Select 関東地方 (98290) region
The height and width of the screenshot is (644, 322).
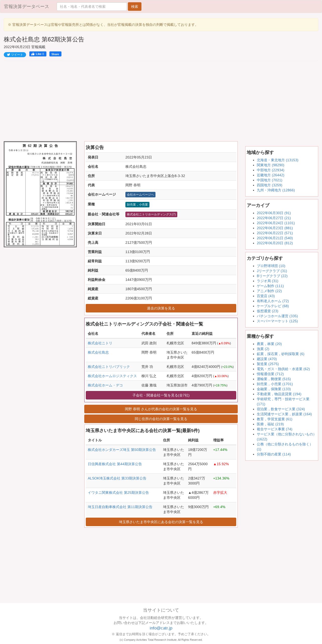pyautogui.click(x=270, y=165)
